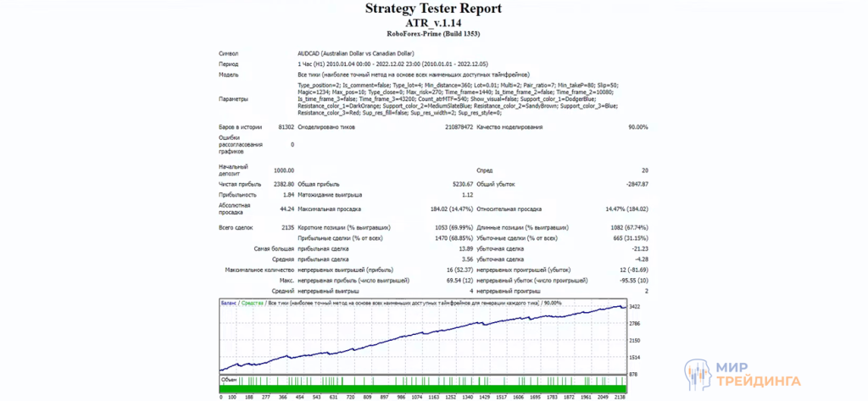
Task: Click the net profit value 2382.80
Action: (283, 183)
